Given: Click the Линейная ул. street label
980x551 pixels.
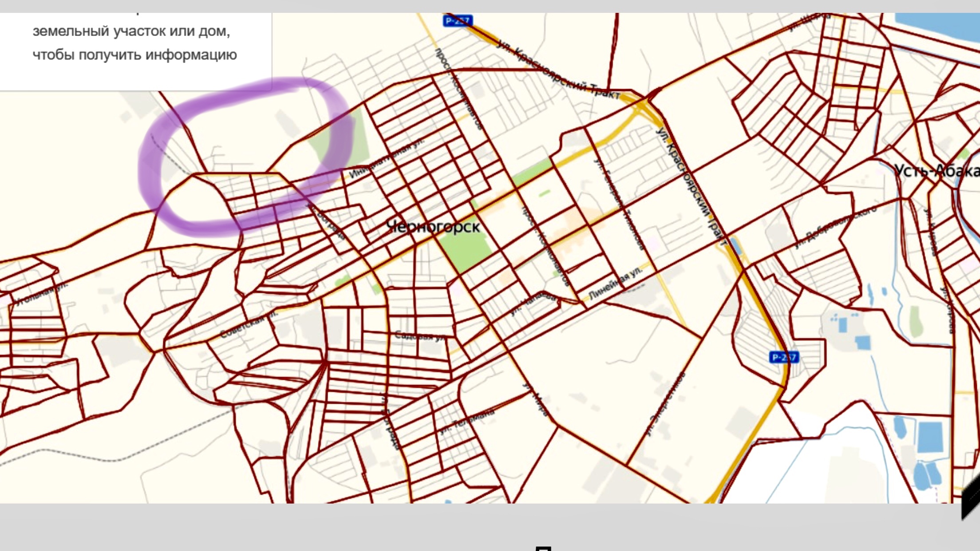Looking at the screenshot, I should click(x=615, y=283).
